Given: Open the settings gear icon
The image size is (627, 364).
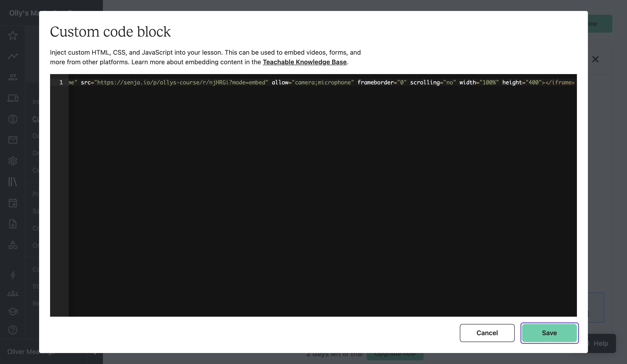Looking at the screenshot, I should coord(13,161).
